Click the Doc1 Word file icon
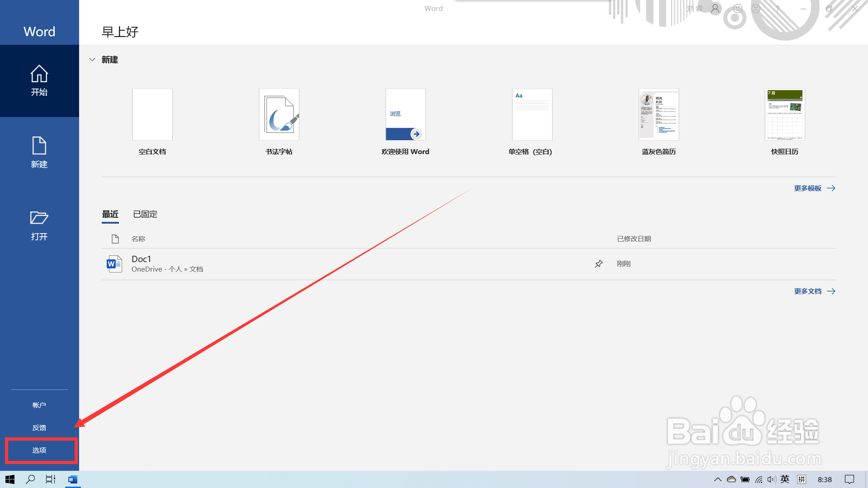868x488 pixels. pyautogui.click(x=114, y=264)
